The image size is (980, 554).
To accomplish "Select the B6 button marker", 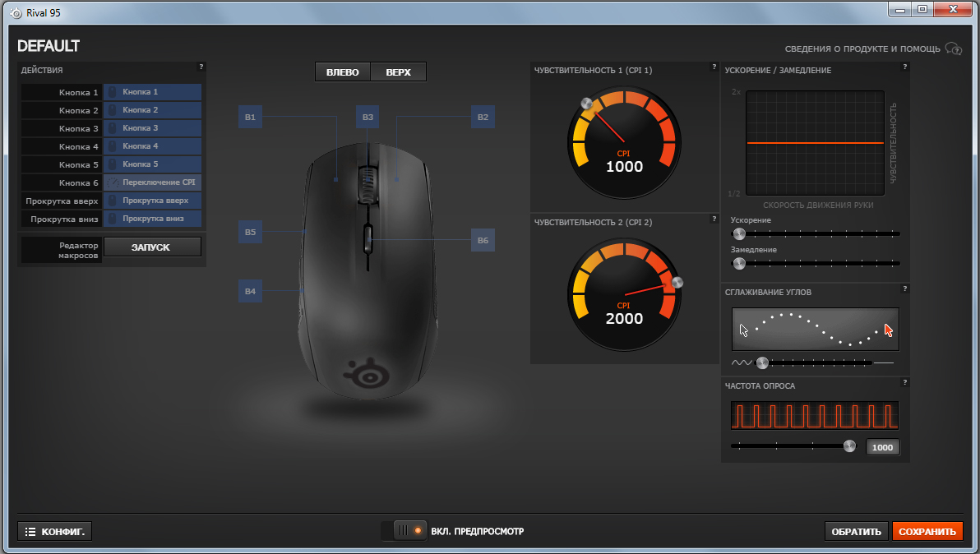I will 483,240.
